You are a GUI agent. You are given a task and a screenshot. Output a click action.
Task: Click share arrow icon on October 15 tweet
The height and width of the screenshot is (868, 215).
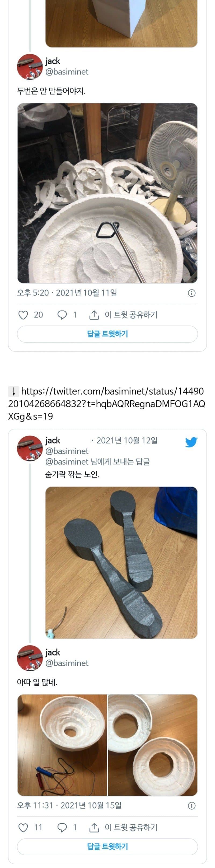(x=94, y=827)
